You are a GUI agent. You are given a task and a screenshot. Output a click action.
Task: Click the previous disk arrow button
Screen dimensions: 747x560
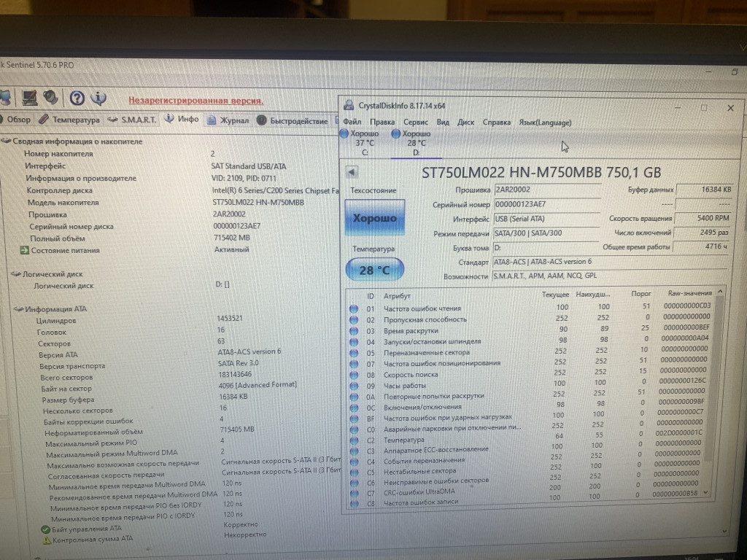(x=352, y=172)
